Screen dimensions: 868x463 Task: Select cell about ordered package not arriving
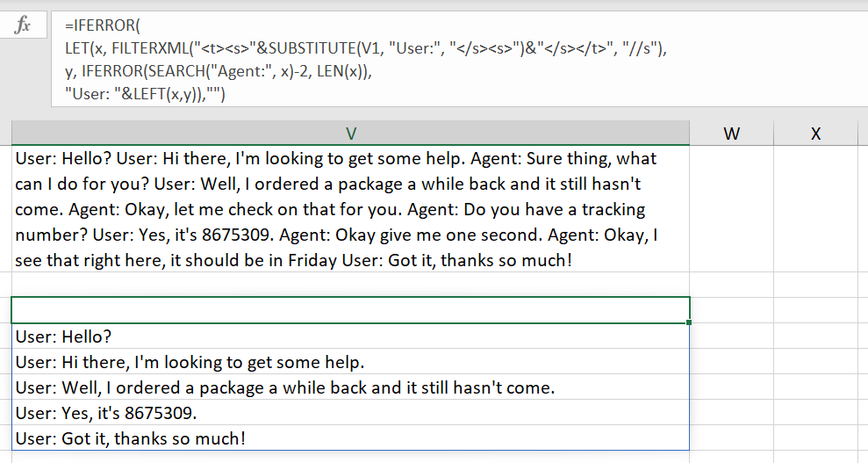[x=350, y=387]
